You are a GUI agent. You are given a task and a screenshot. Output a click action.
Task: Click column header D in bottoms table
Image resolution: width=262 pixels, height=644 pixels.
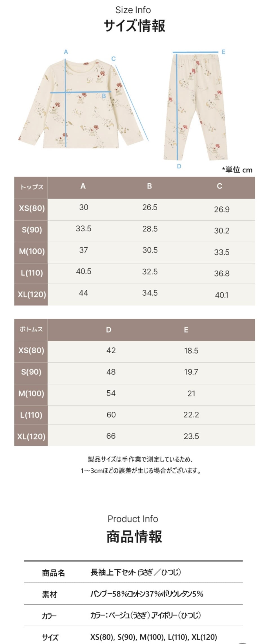click(108, 330)
